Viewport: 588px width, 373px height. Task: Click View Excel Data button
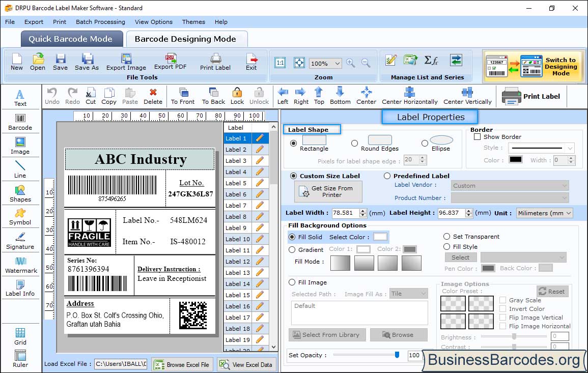(246, 364)
